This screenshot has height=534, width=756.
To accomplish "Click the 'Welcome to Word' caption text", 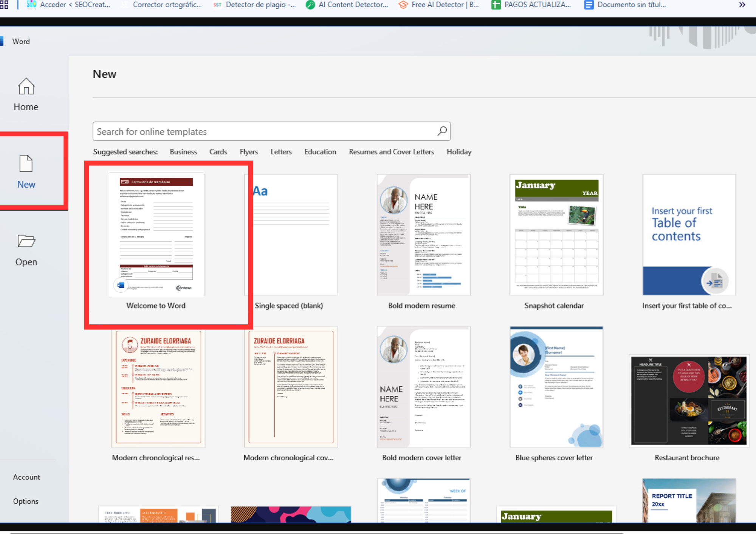I will [x=156, y=306].
